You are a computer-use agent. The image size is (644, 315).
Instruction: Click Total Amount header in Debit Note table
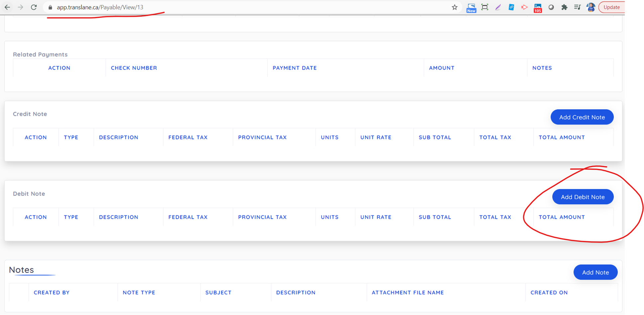coord(562,217)
